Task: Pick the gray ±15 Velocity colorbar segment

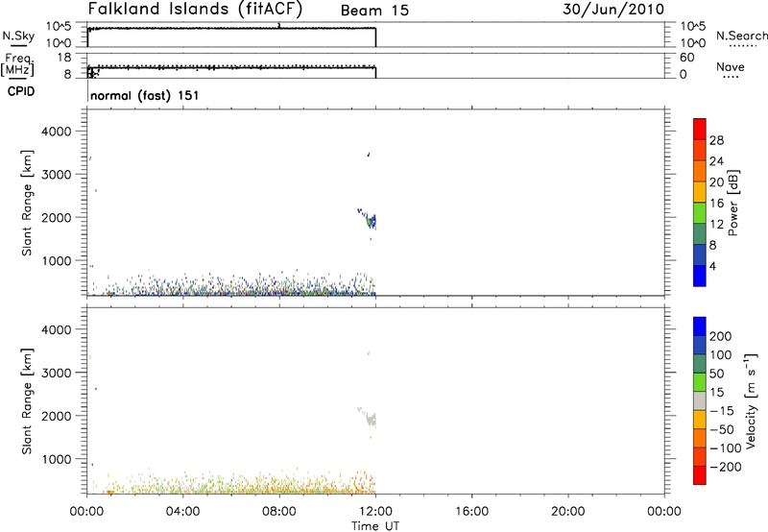Action: [700, 400]
